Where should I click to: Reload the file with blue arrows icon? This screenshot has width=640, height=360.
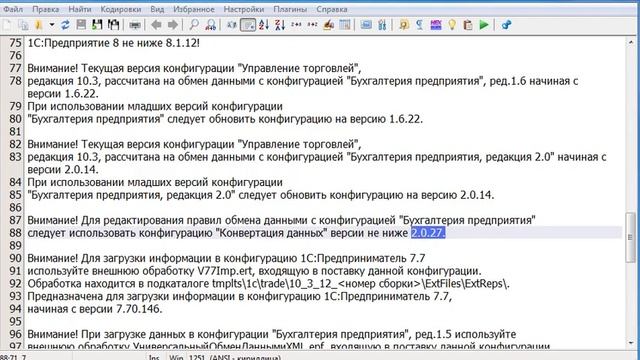click(x=65, y=25)
